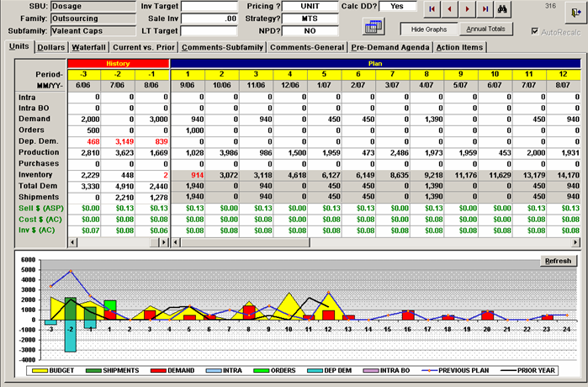Click the SHIPMENTS legend green swatch
This screenshot has width=588, height=387.
[x=93, y=371]
